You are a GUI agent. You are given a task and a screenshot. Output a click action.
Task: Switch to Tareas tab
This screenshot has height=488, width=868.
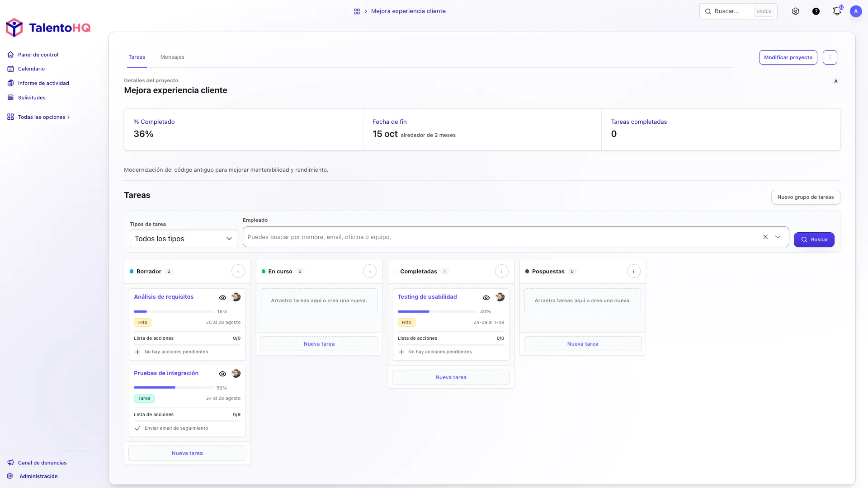(137, 57)
